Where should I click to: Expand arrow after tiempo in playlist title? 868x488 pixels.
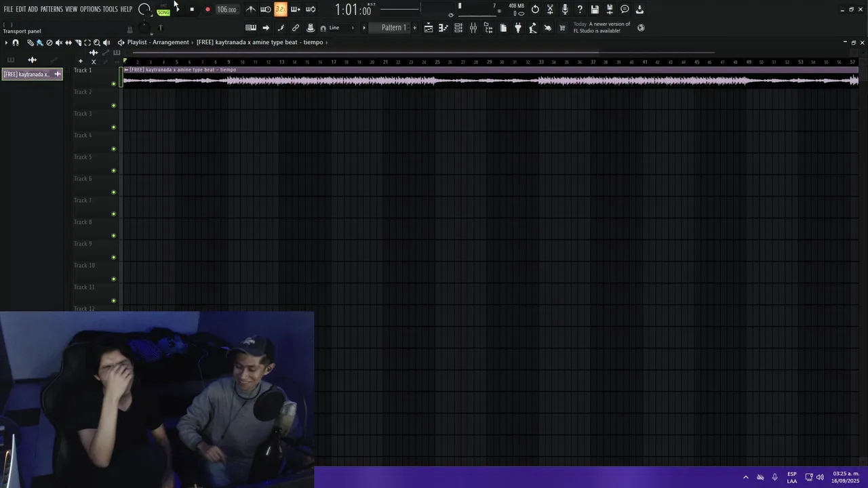[x=327, y=43]
